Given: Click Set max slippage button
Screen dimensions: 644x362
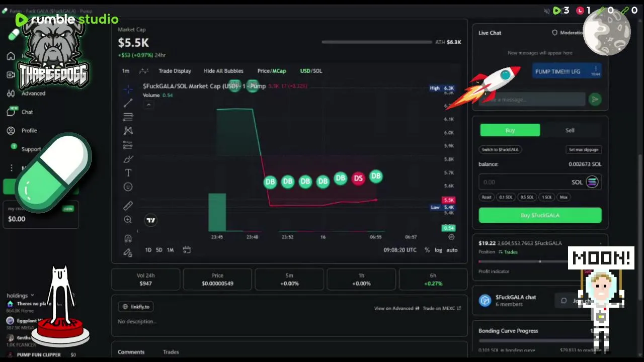Looking at the screenshot, I should point(584,149).
